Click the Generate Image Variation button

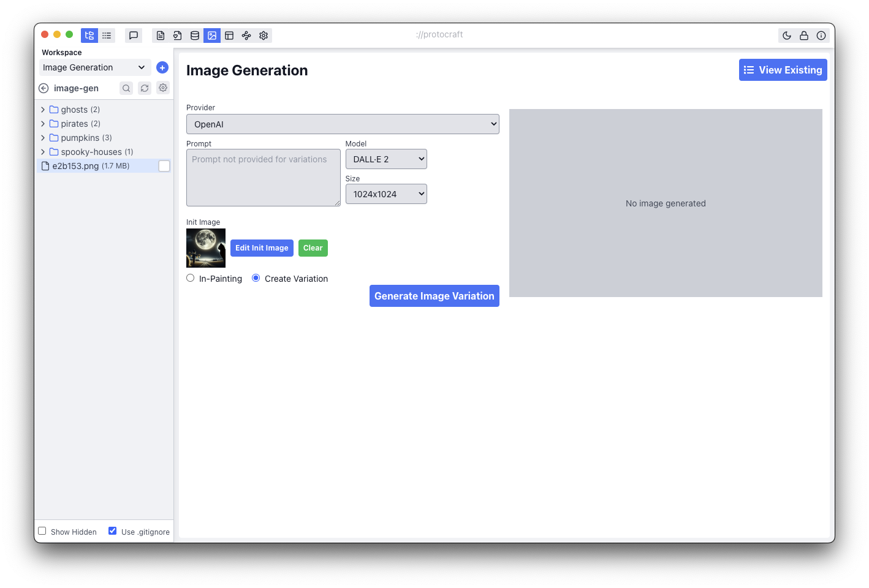[x=434, y=296]
